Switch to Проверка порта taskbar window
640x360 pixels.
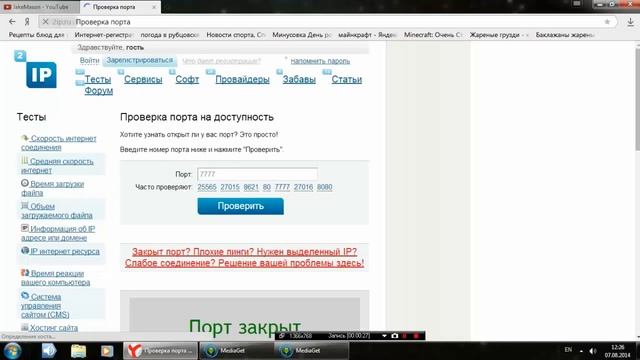point(161,351)
